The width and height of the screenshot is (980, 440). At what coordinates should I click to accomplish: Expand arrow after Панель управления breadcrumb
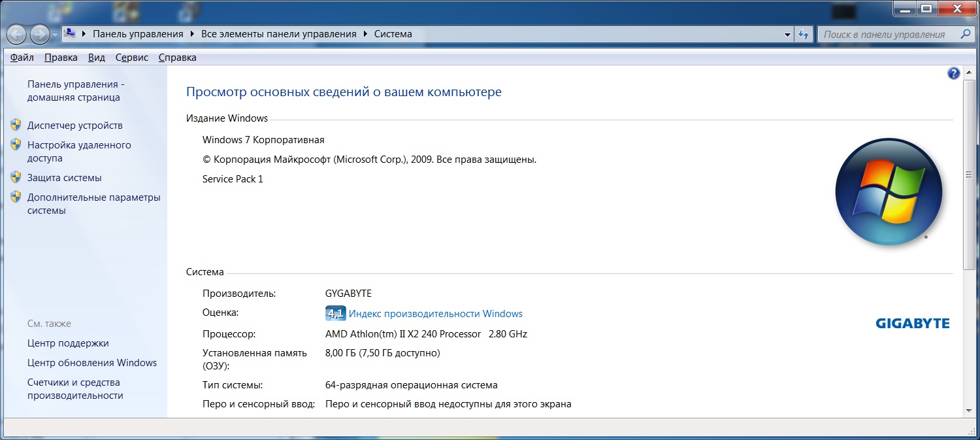click(192, 34)
